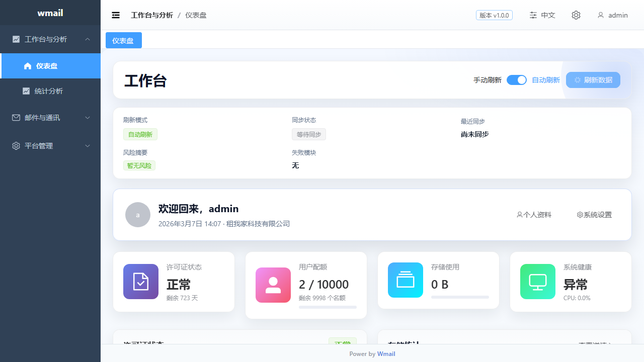
Task: Open the 平台管理 sidebar menu
Action: [50, 146]
